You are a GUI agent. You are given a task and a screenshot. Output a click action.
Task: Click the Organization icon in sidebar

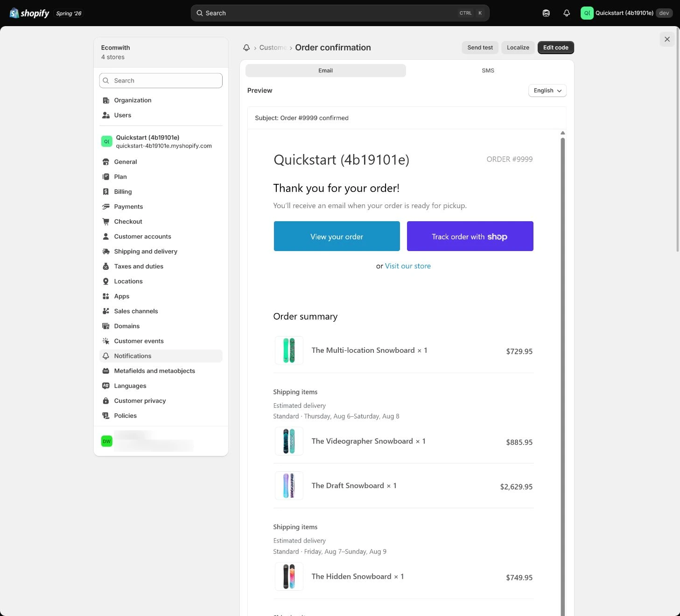pyautogui.click(x=106, y=100)
